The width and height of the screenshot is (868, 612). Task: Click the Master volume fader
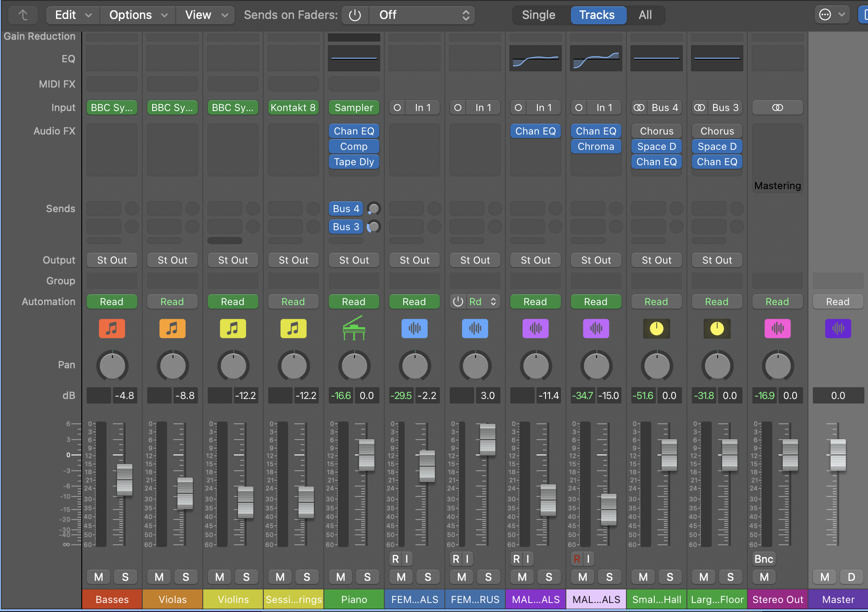pyautogui.click(x=838, y=455)
